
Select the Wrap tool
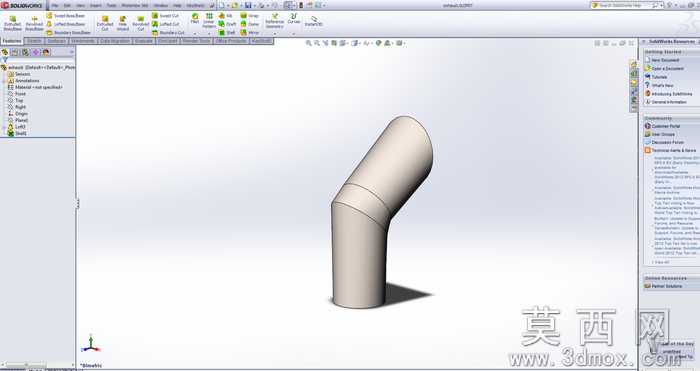click(250, 16)
